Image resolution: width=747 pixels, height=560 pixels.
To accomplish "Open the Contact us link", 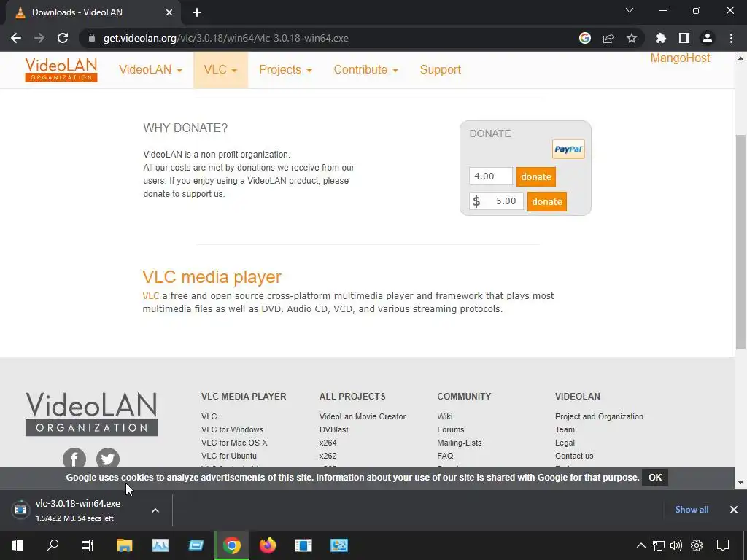I will 574,456.
